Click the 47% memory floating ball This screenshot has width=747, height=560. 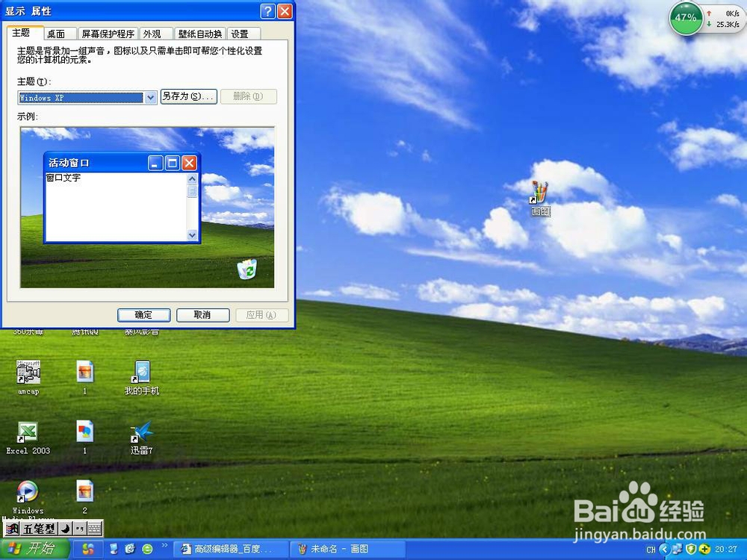click(x=686, y=18)
